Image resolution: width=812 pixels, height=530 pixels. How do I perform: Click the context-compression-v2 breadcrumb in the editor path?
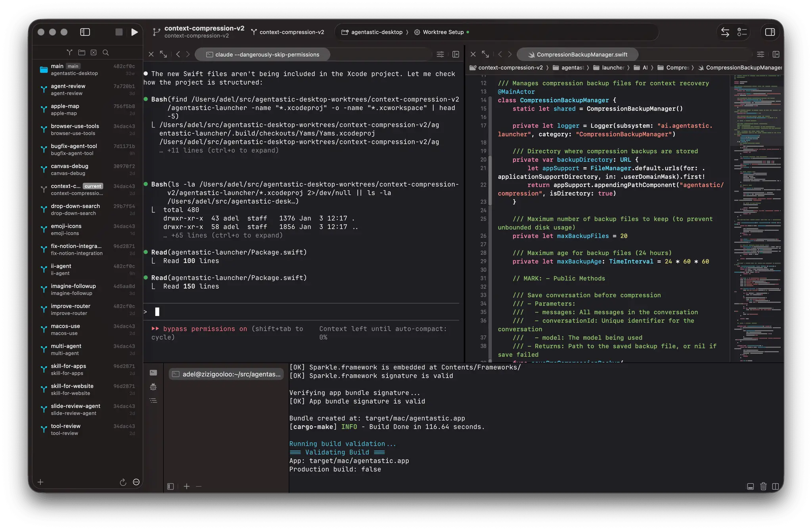tap(506, 68)
